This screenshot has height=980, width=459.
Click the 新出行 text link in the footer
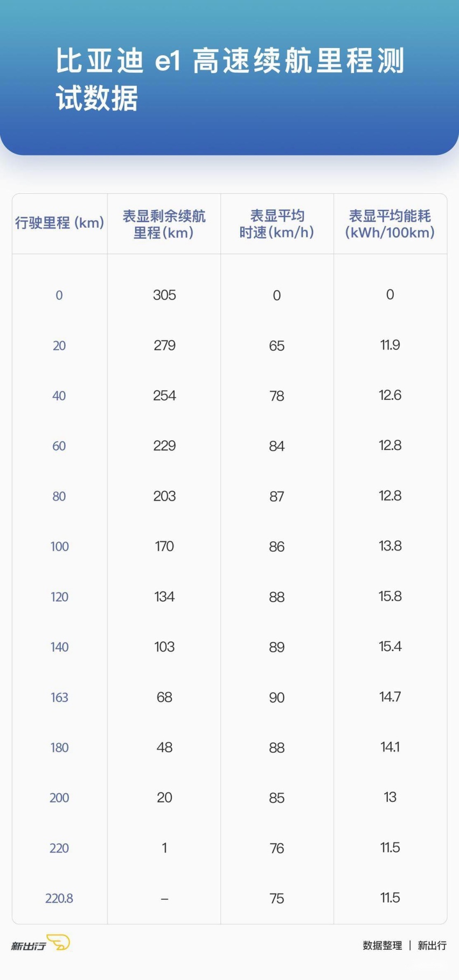(432, 946)
